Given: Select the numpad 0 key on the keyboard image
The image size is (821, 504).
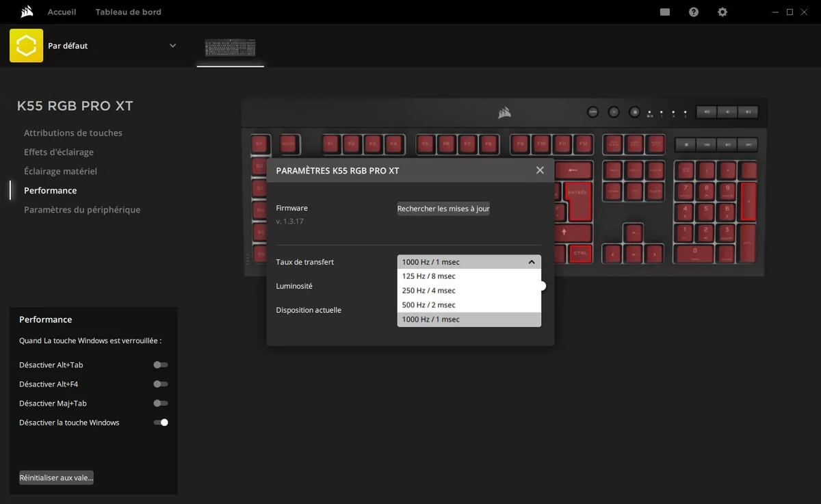Looking at the screenshot, I should pyautogui.click(x=694, y=254).
